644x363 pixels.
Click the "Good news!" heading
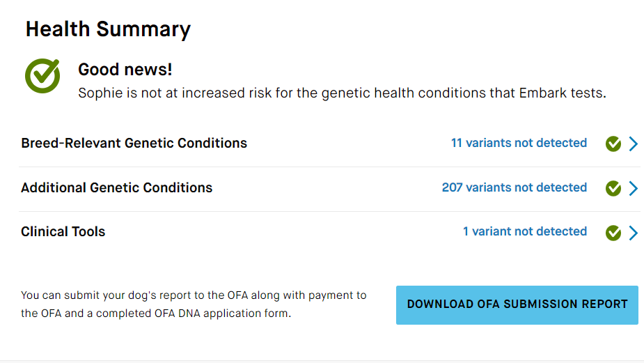(x=125, y=70)
